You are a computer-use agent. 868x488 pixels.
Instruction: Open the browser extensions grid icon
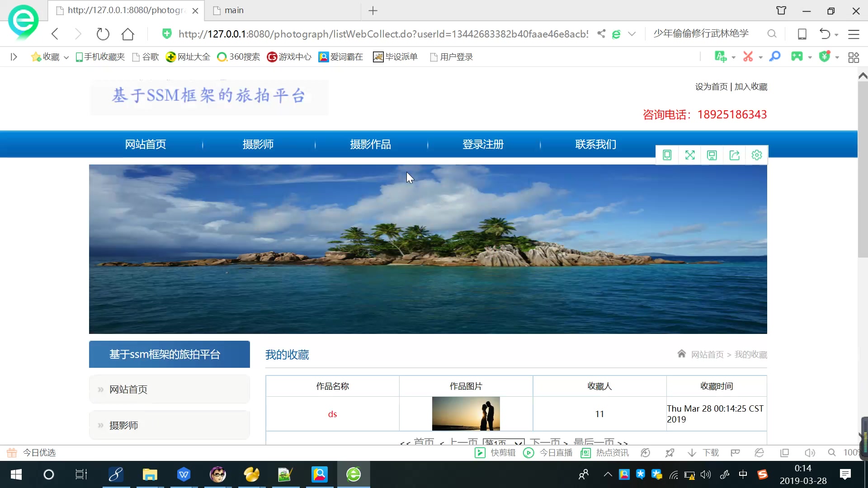coord(854,56)
